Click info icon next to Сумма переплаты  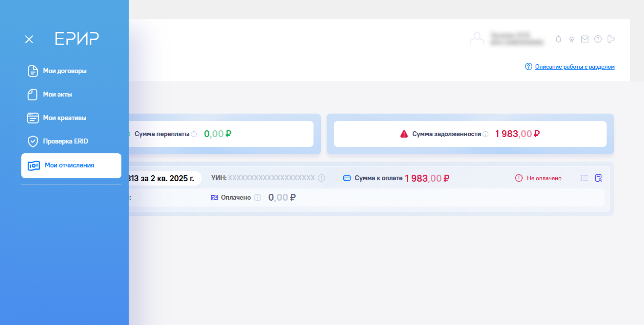coord(194,134)
